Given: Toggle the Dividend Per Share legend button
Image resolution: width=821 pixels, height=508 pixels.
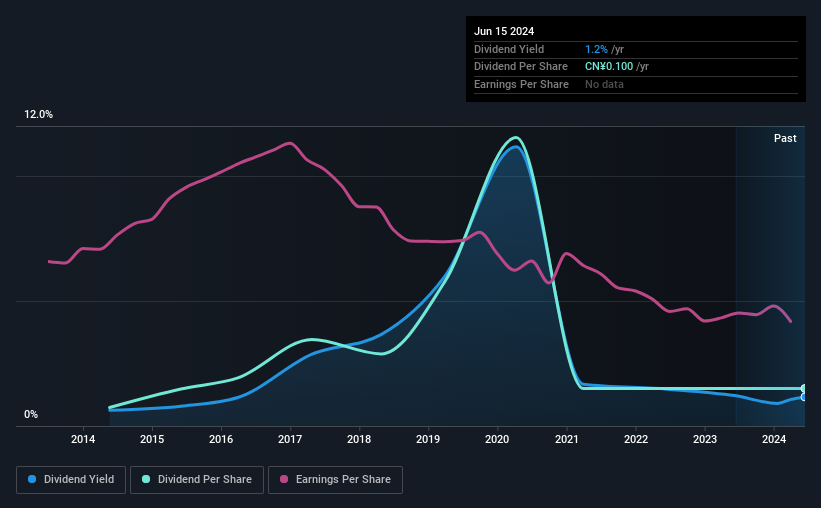Looking at the screenshot, I should (197, 480).
